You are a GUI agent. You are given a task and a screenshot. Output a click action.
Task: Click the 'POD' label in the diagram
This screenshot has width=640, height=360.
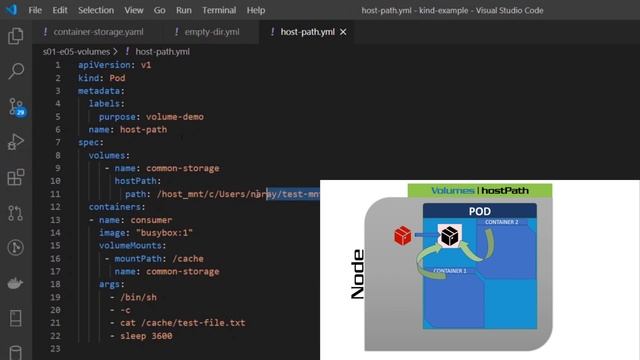[x=480, y=211]
